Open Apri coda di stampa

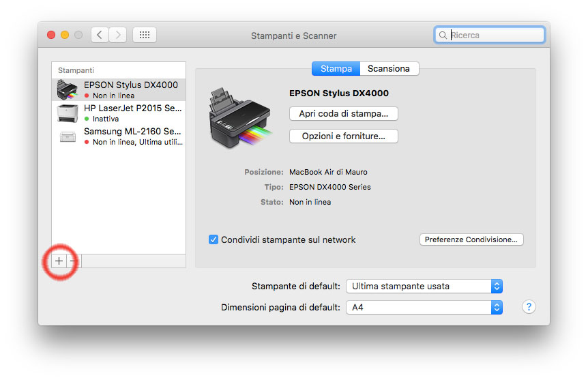pos(344,114)
